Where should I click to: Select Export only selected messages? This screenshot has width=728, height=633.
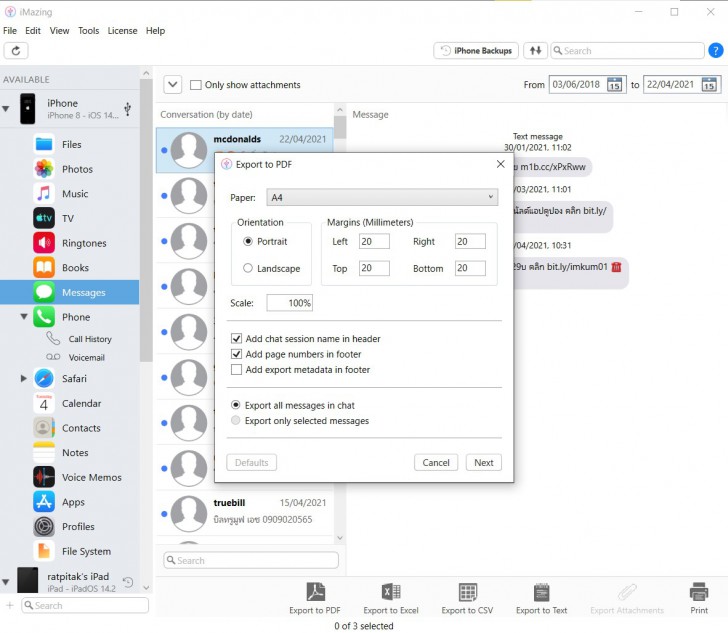coord(236,420)
